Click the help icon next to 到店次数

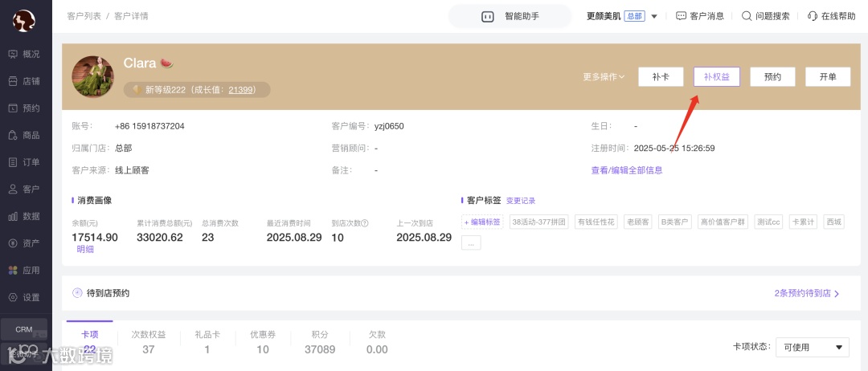coord(365,223)
